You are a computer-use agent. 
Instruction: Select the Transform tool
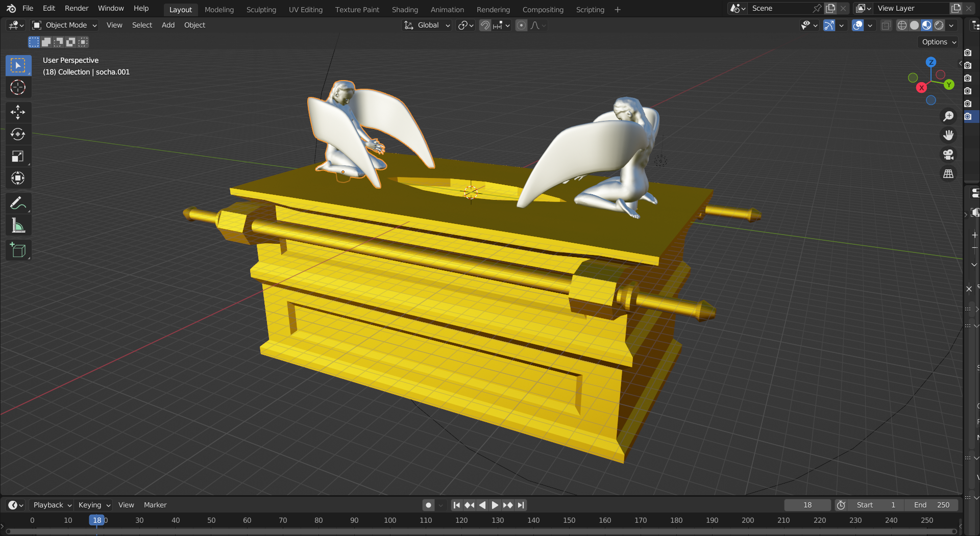[18, 178]
